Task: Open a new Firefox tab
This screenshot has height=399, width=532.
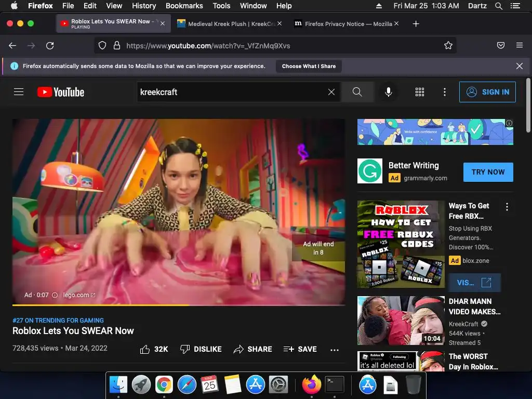Action: (x=416, y=24)
